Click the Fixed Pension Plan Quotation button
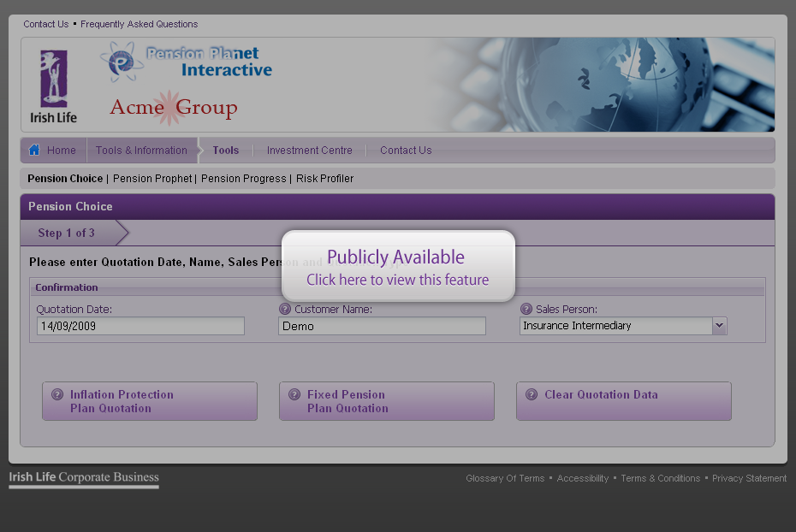This screenshot has width=796, height=532. click(387, 401)
